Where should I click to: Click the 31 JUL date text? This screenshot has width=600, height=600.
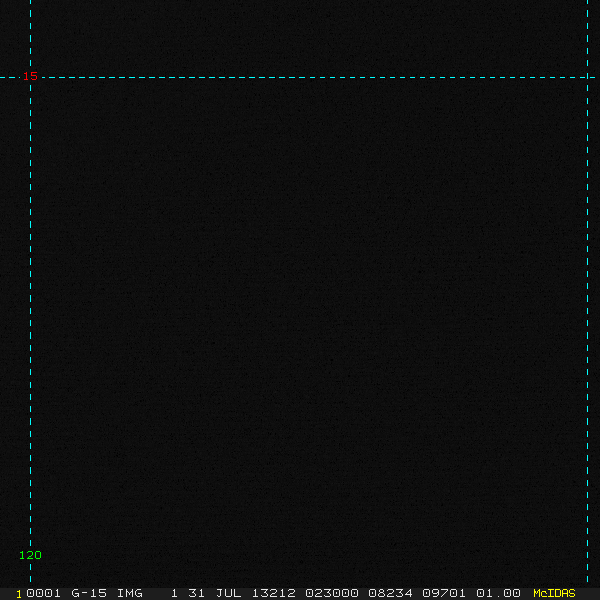point(208,593)
